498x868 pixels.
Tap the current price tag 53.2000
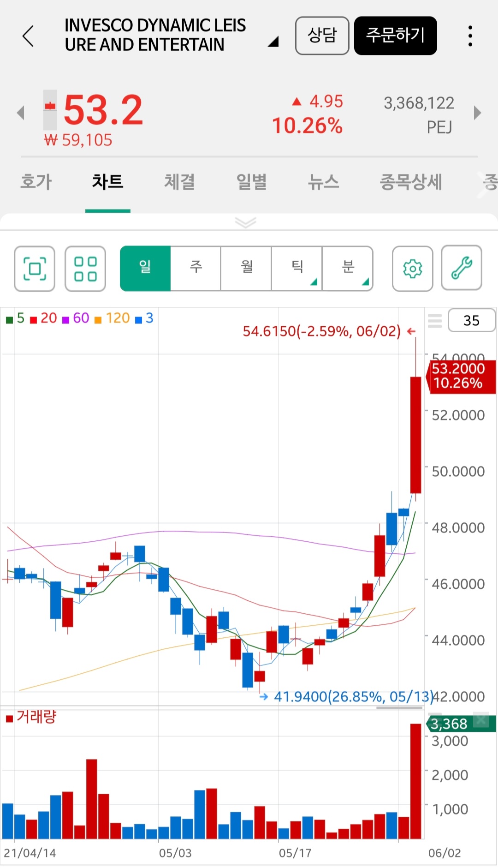462,376
